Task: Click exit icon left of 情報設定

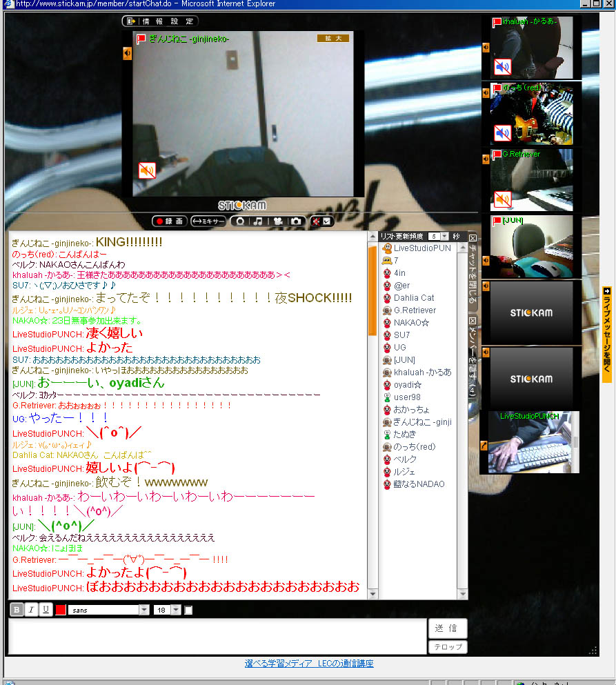Action: [130, 21]
